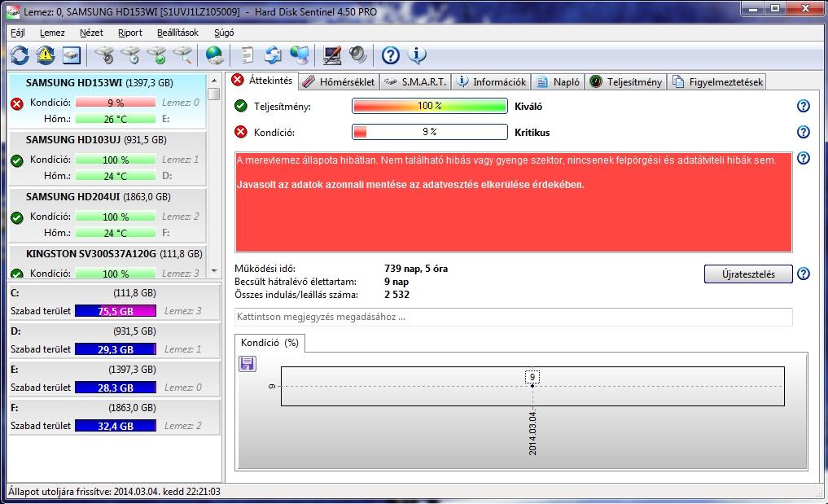Click the disk list scroll down arrow

pyautogui.click(x=214, y=271)
